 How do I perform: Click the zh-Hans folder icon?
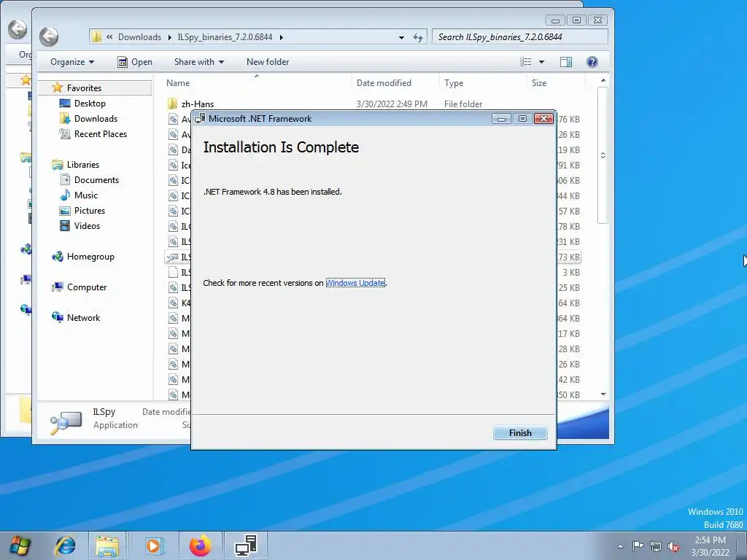tap(172, 104)
